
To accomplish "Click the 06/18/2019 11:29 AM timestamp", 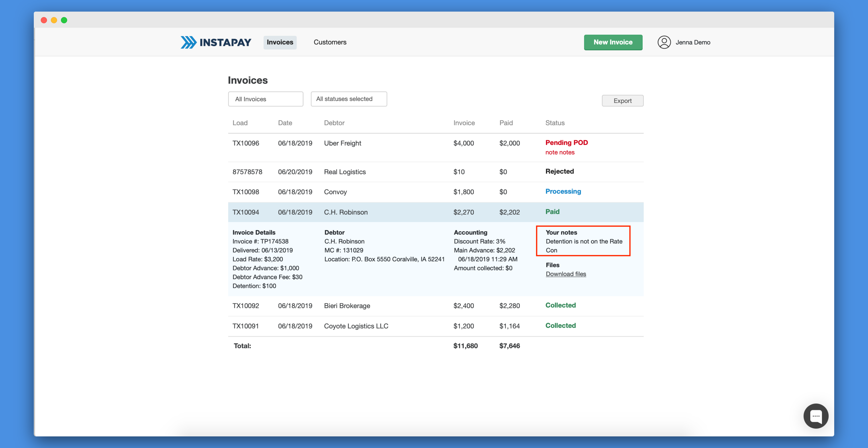I will (x=487, y=259).
